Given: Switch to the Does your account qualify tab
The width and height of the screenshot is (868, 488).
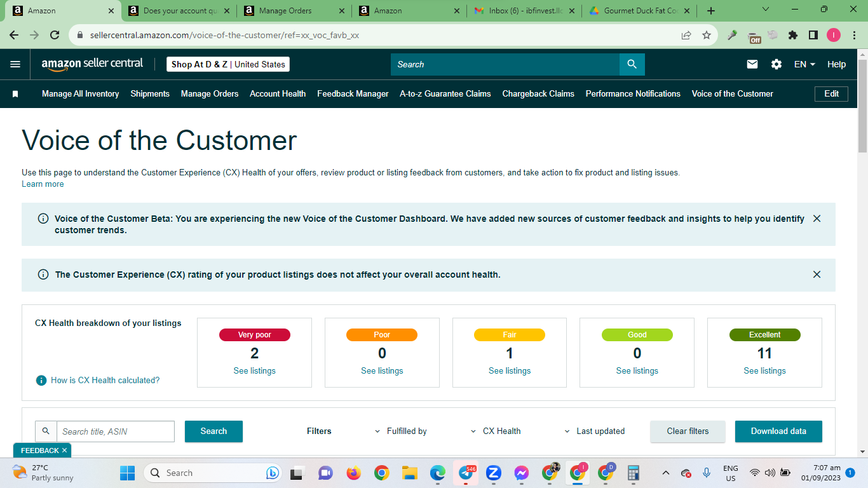Looking at the screenshot, I should pyautogui.click(x=179, y=11).
